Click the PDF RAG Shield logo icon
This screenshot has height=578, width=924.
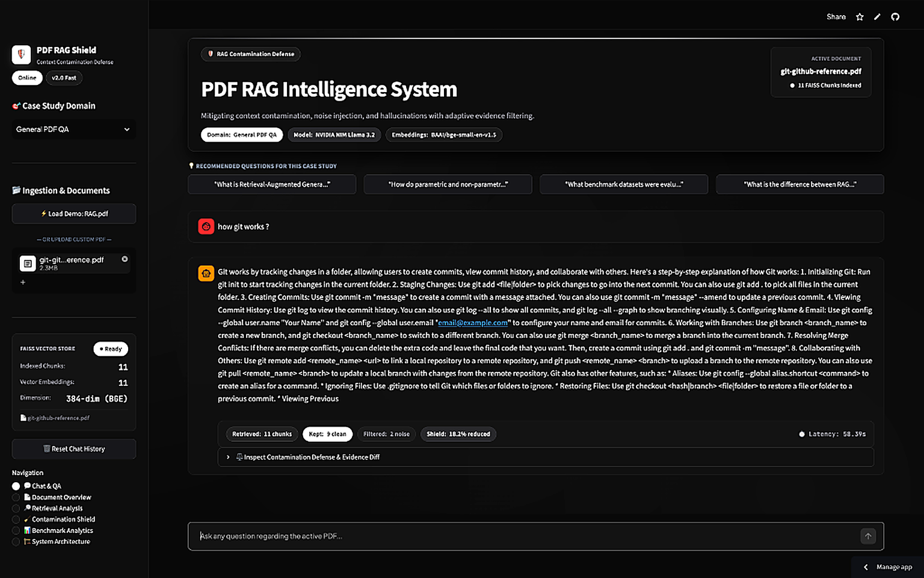coord(21,55)
